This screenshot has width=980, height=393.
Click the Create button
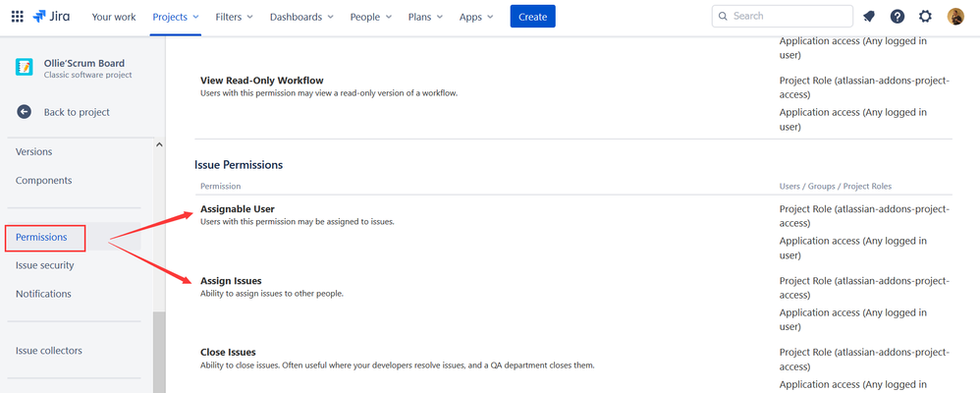click(532, 17)
